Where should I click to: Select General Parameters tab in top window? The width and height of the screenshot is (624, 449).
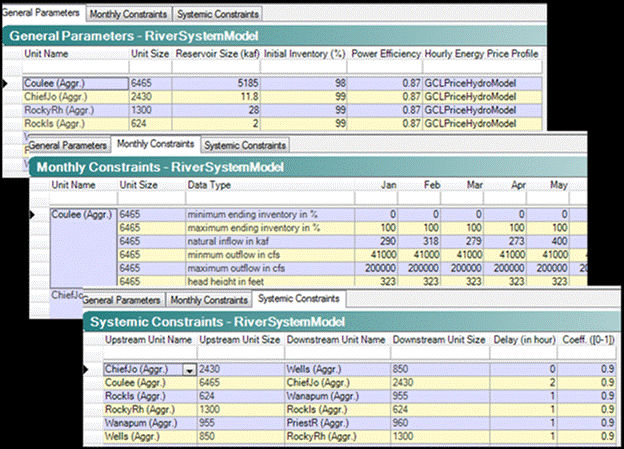tap(41, 13)
